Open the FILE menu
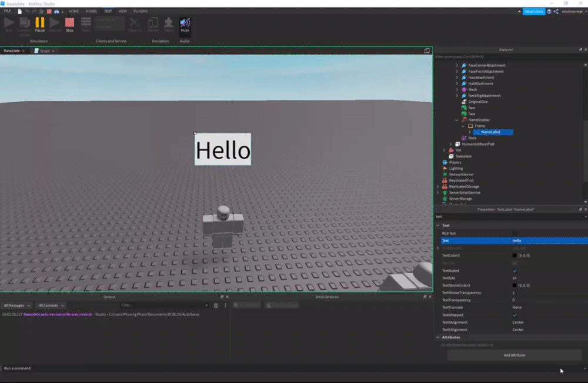 pyautogui.click(x=8, y=11)
